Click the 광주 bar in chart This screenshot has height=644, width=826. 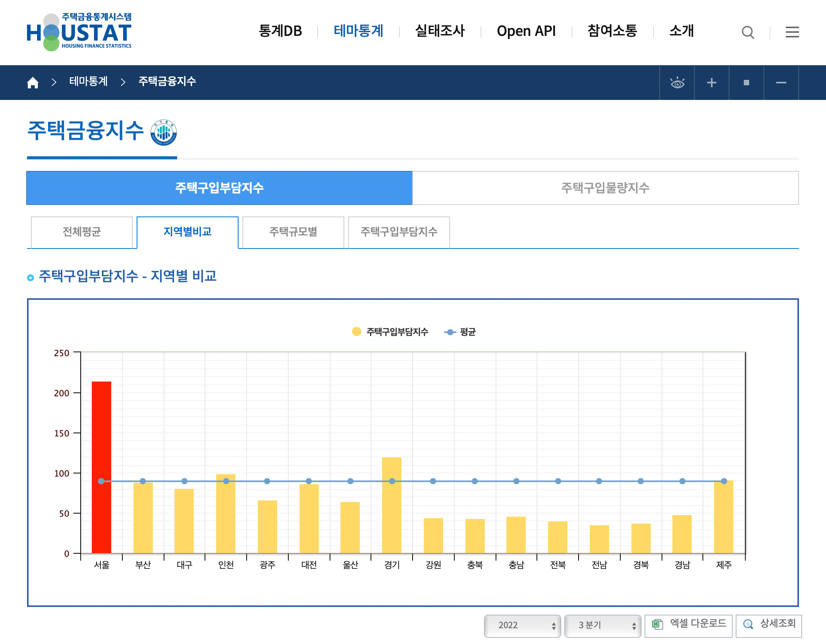267,527
